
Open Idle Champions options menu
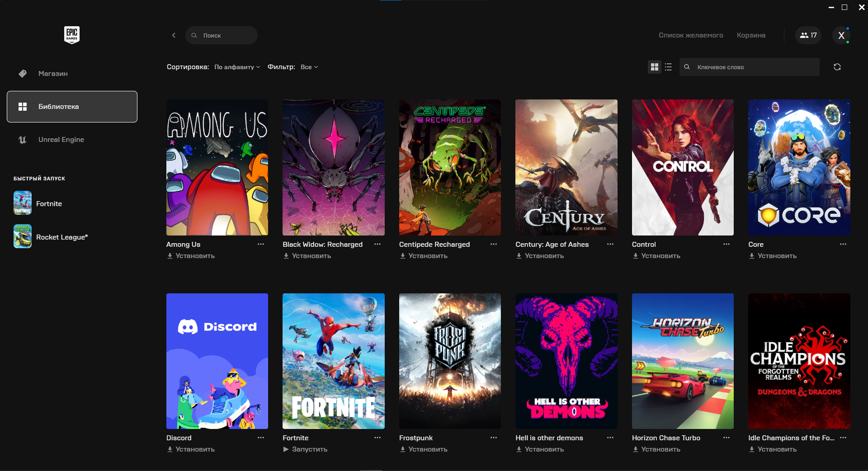pyautogui.click(x=843, y=438)
